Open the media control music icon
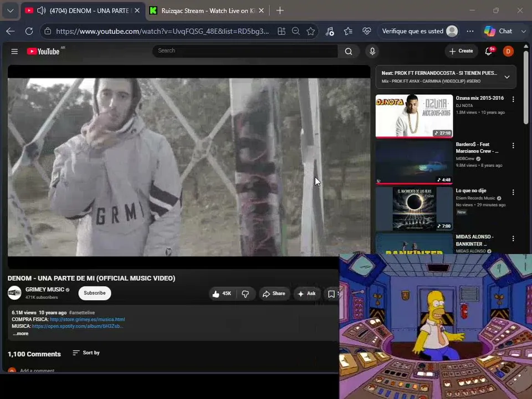Image resolution: width=532 pixels, height=399 pixels. click(329, 31)
